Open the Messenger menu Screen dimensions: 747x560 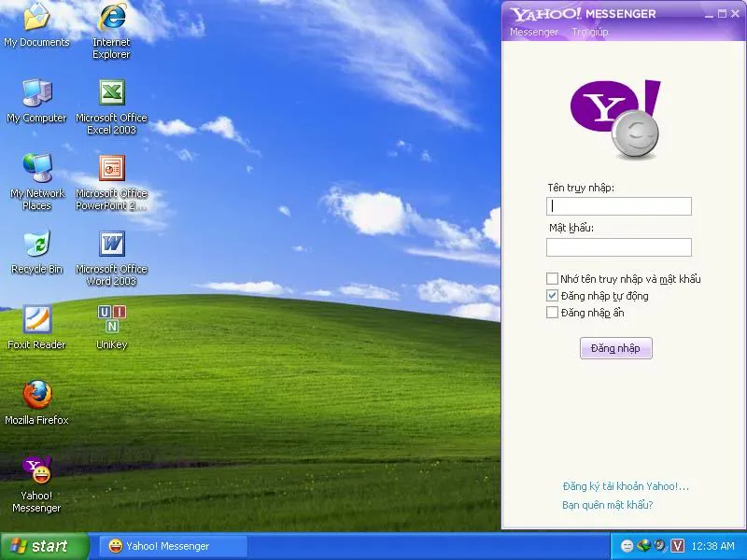533,32
